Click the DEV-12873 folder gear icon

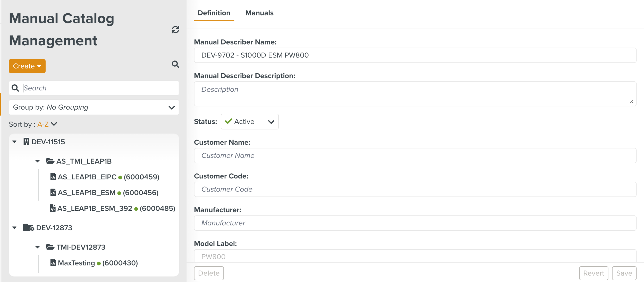click(x=28, y=228)
